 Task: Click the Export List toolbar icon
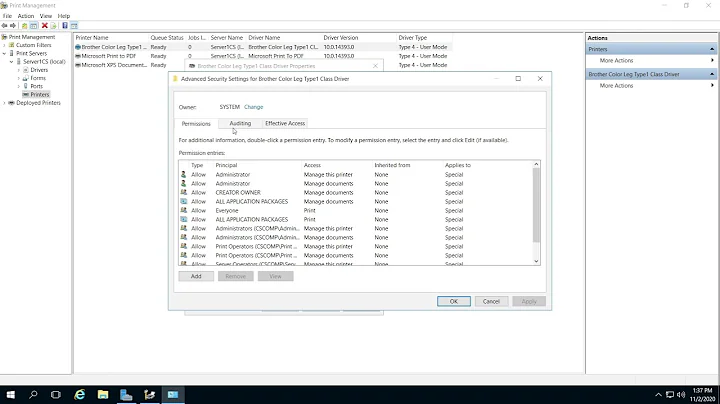click(53, 26)
